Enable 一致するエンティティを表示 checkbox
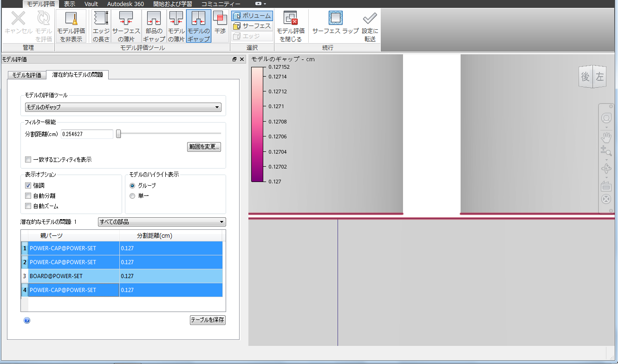 pos(28,160)
